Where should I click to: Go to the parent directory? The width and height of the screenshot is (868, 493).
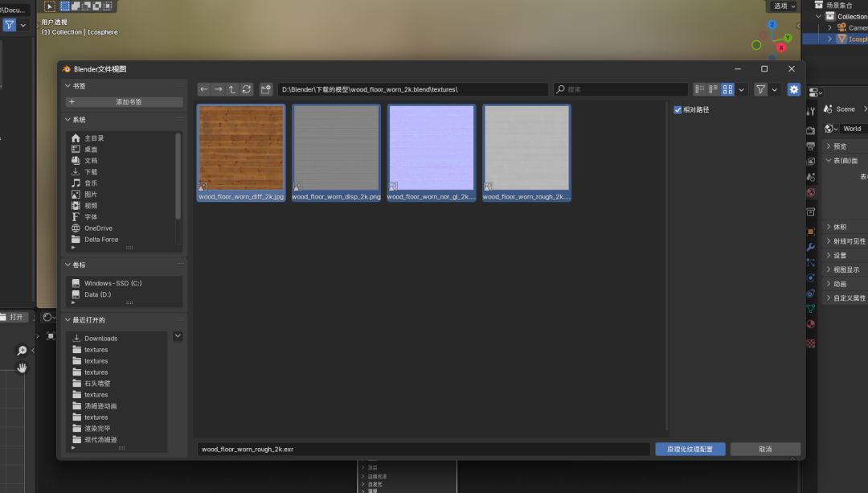(232, 89)
